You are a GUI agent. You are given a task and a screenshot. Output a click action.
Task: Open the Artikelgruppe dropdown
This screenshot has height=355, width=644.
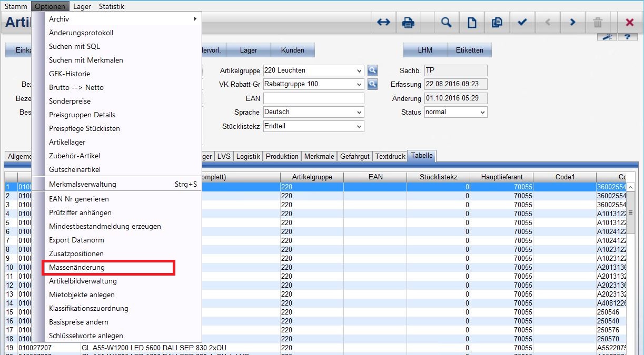click(359, 70)
